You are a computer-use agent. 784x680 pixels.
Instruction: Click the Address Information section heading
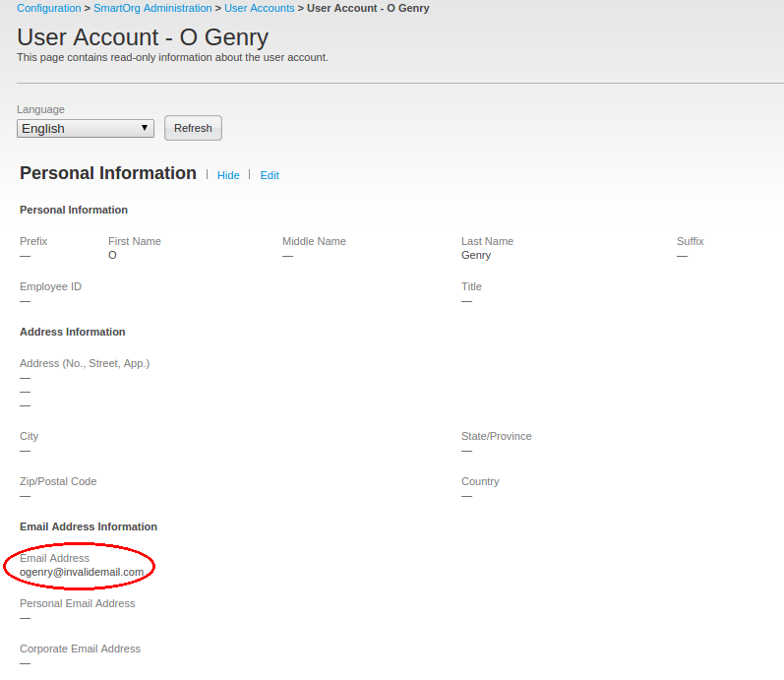pyautogui.click(x=72, y=332)
